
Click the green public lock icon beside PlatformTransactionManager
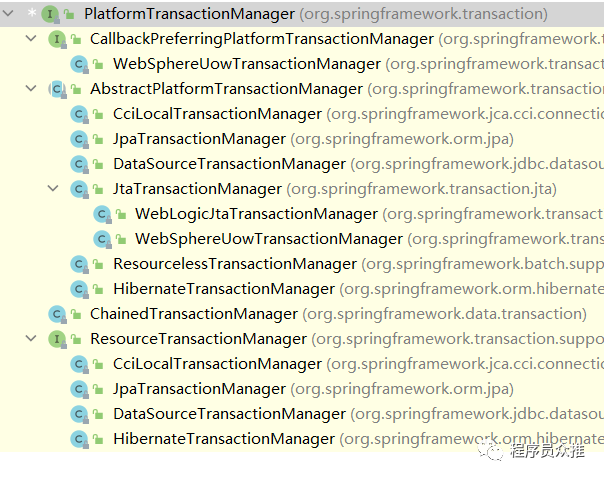[69, 14]
